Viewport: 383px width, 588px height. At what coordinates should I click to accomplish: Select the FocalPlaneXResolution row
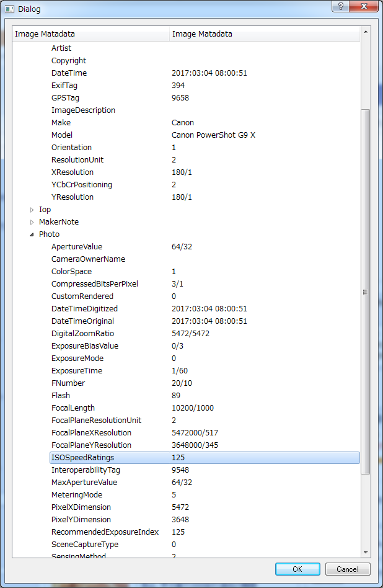point(205,432)
